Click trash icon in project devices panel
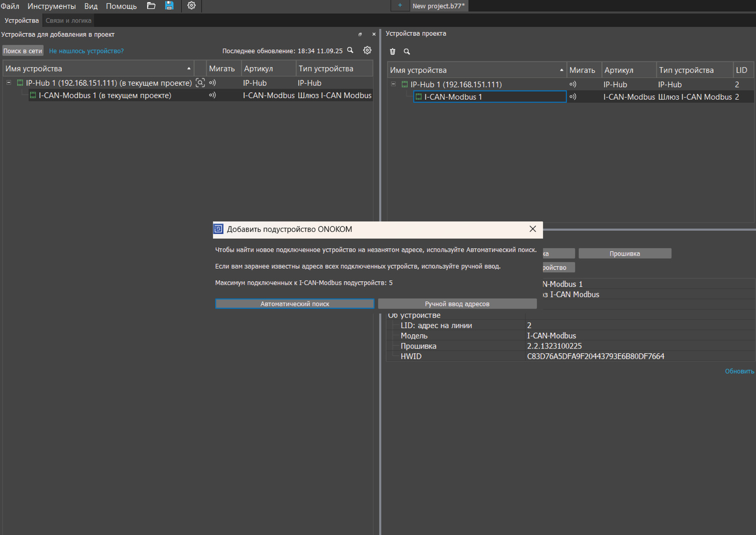Screen dimensions: 756x535 (393, 51)
